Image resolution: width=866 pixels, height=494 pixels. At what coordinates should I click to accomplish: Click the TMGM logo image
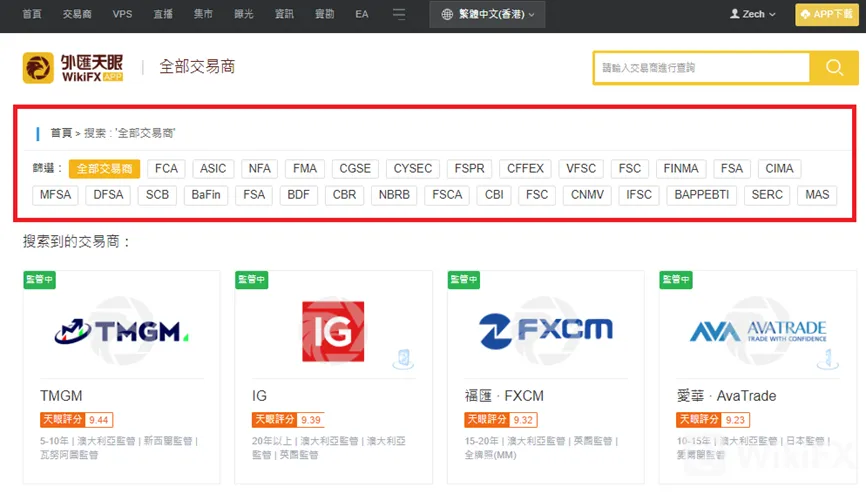click(x=122, y=331)
